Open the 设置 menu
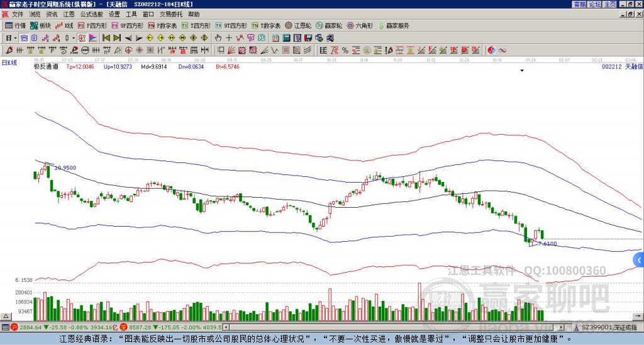The height and width of the screenshot is (345, 644). pyautogui.click(x=114, y=14)
